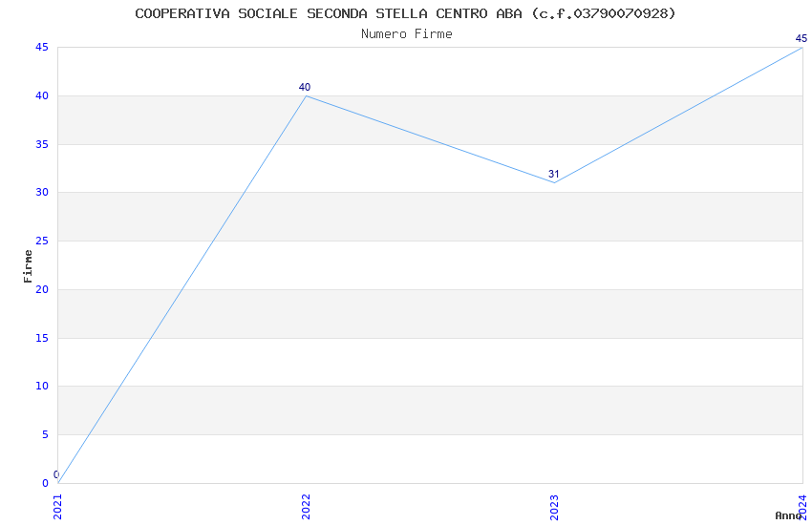Image resolution: width=812 pixels, height=525 pixels.
Task: Click the y-axis tick label 20
Action: [x=42, y=290]
